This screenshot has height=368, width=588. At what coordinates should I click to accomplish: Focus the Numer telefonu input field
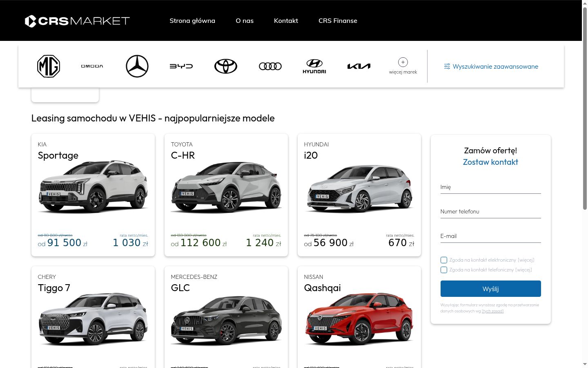coord(491,212)
